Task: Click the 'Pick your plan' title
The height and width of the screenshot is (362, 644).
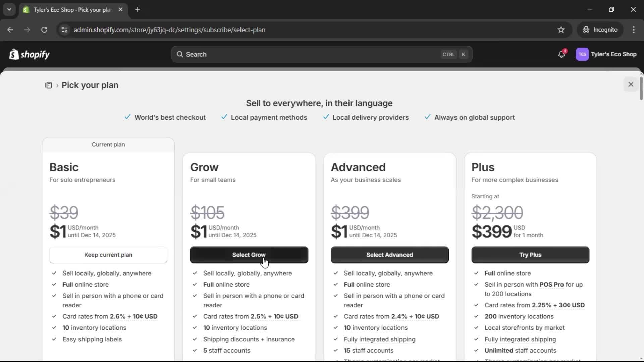Action: coord(90,85)
